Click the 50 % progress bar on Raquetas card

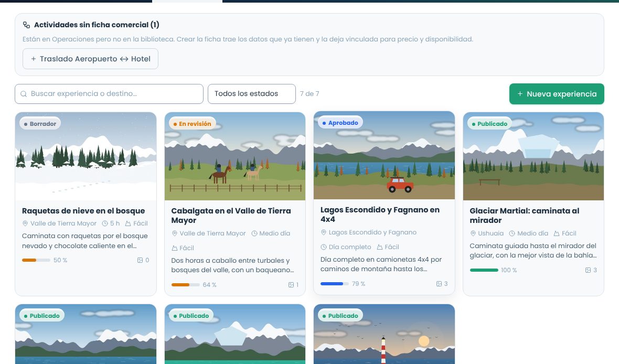[x=36, y=260]
